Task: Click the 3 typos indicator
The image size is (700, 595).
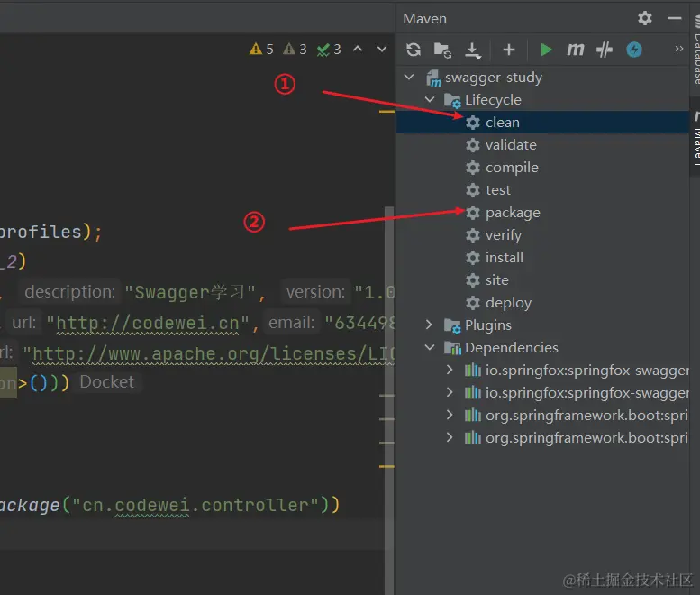Action: pos(329,49)
